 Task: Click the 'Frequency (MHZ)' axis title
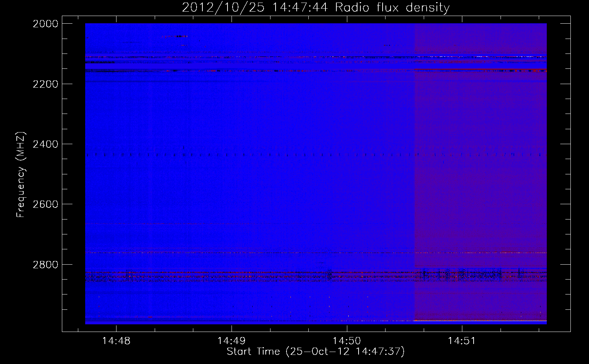coord(21,175)
